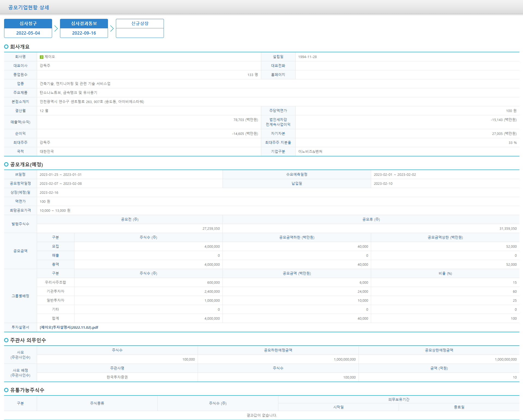The image size is (523, 420).
Task: Click the 수요예측일정 label cell
Action: pos(297,174)
